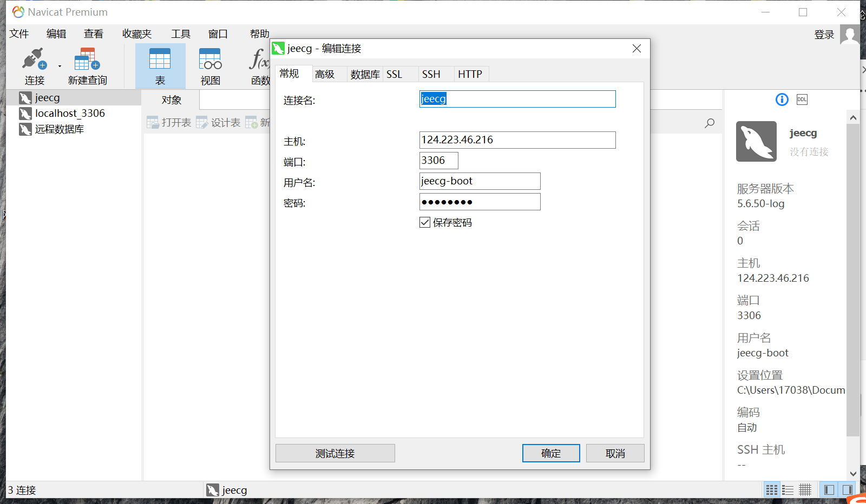
Task: Toggle the left sidebar visibility
Action: (828, 489)
